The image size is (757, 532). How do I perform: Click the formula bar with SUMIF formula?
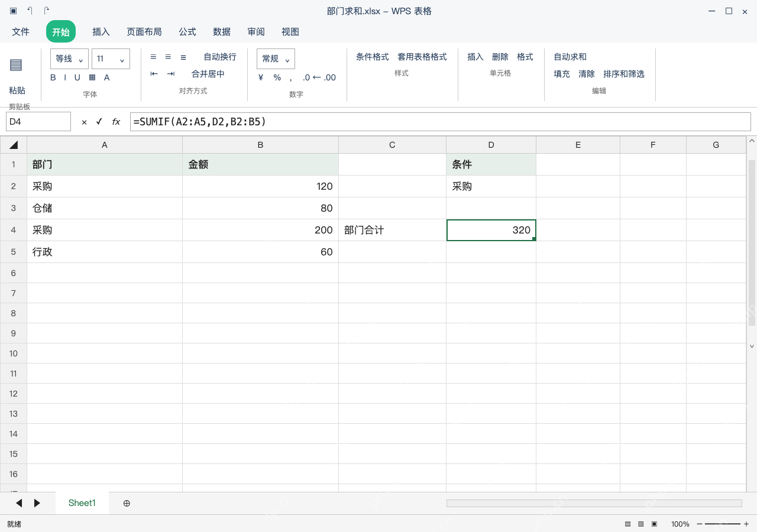[x=441, y=122]
